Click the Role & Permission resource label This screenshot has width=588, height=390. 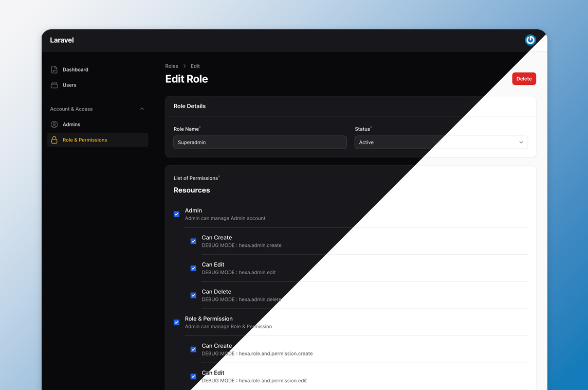coord(209,318)
